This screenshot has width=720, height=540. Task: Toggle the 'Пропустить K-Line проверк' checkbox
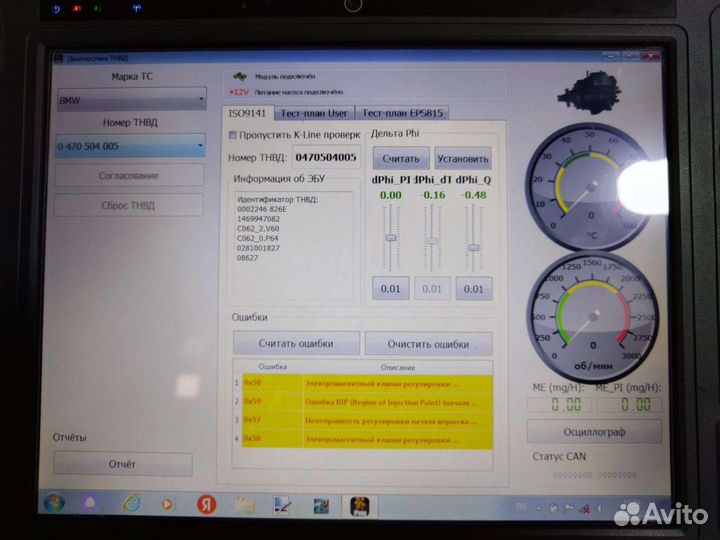pos(233,135)
